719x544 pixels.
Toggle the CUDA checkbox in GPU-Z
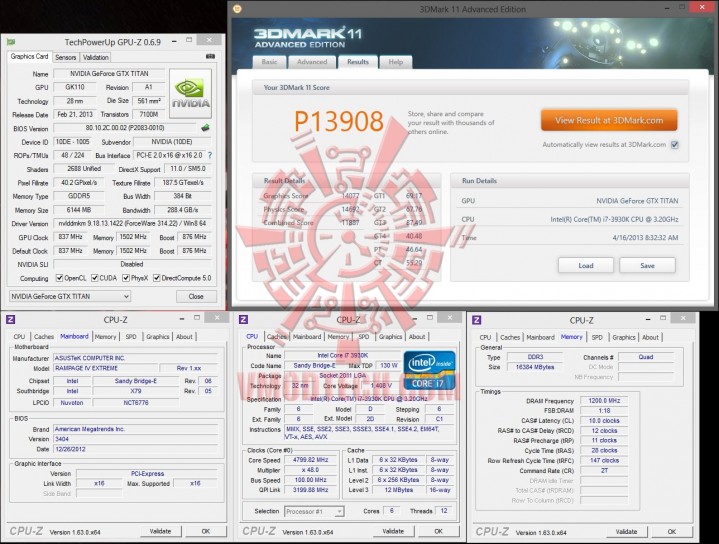click(94, 278)
